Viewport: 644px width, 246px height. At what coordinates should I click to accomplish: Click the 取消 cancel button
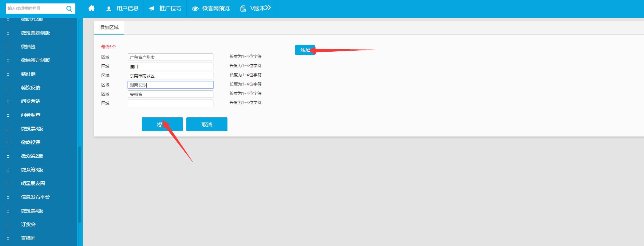click(207, 124)
